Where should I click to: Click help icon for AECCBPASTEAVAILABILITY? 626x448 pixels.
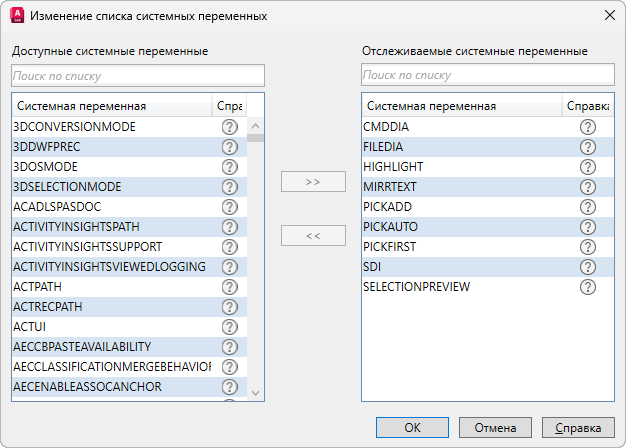pos(229,347)
